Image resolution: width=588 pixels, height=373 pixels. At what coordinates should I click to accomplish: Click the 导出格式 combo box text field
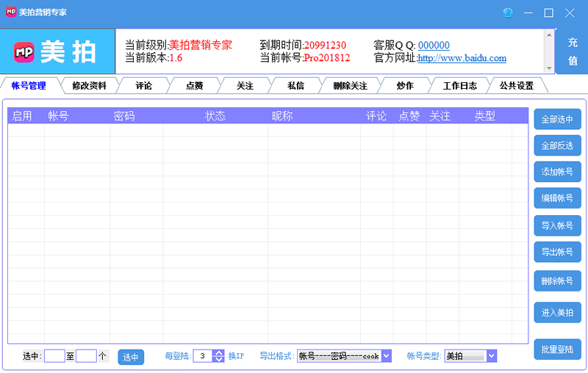pyautogui.click(x=340, y=356)
